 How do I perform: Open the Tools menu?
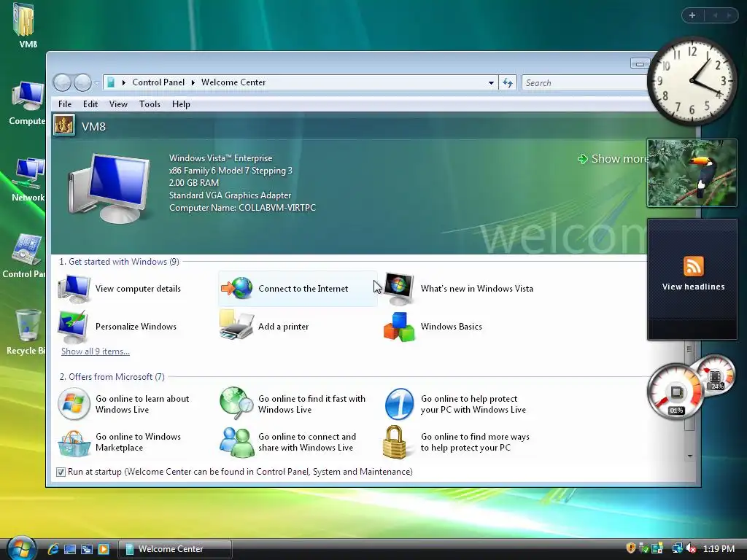click(150, 104)
